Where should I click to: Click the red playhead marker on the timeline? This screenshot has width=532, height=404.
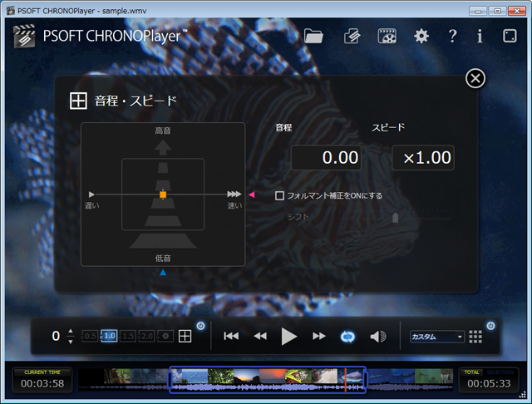346,380
